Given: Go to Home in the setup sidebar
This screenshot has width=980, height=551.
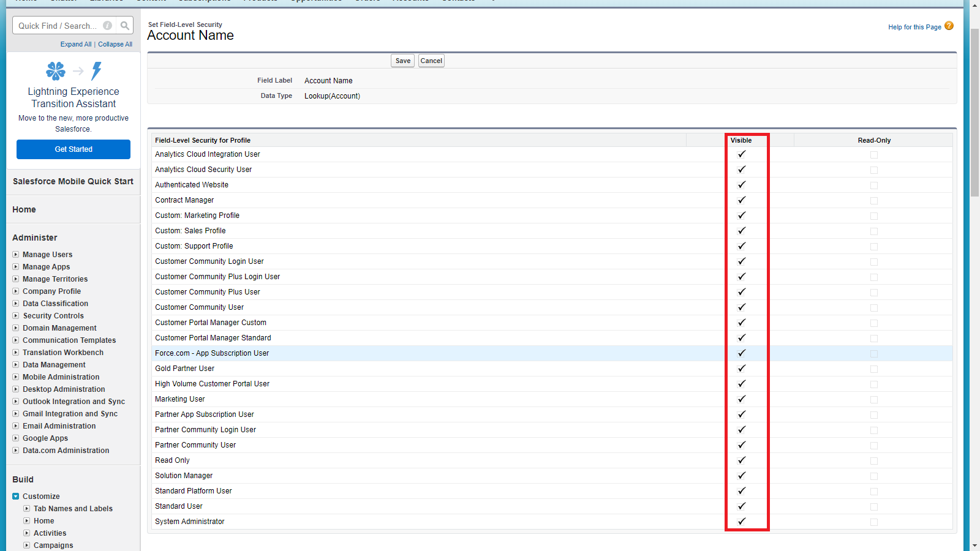Looking at the screenshot, I should point(24,209).
